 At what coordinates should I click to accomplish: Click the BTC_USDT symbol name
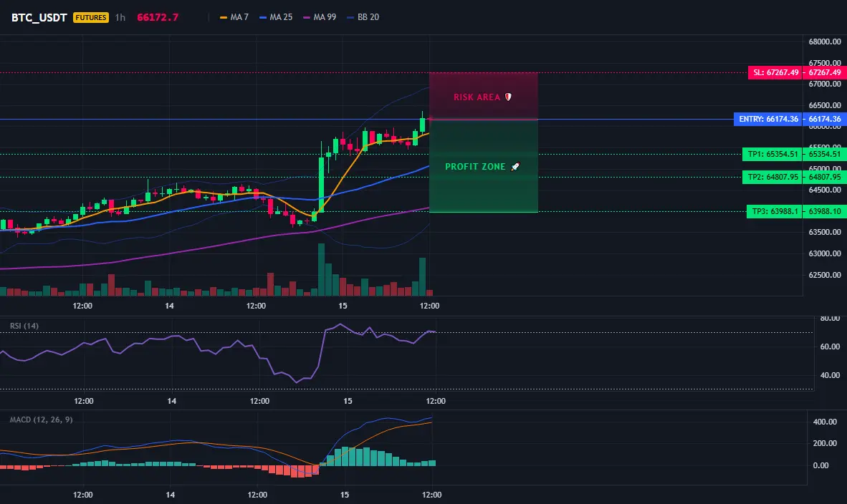39,17
